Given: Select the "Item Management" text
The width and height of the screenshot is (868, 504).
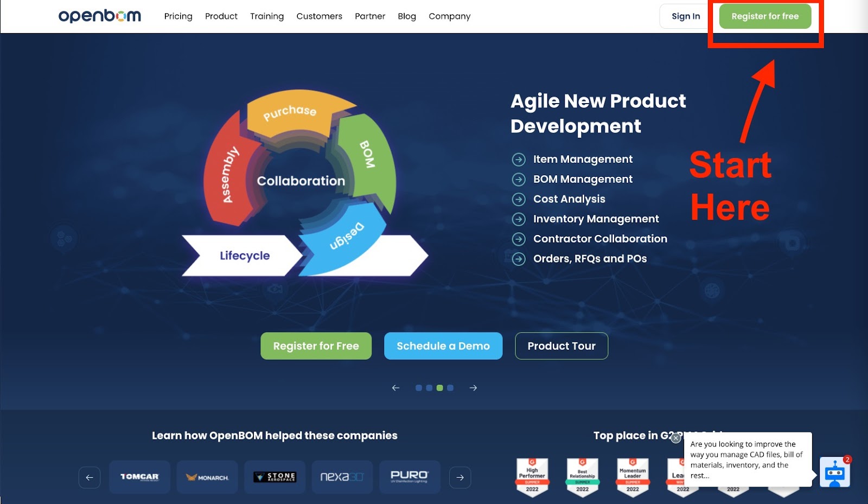Looking at the screenshot, I should coord(583,160).
